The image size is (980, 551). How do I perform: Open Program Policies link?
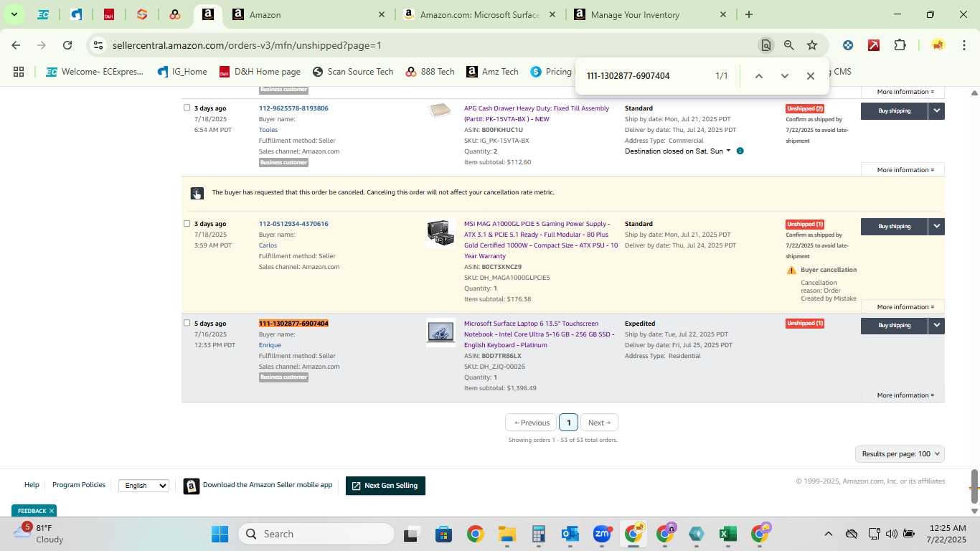coord(79,485)
